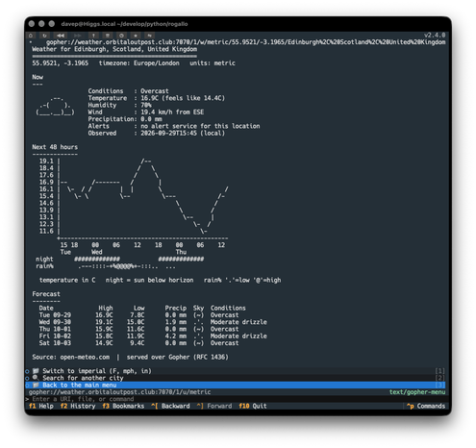Click the gopher address line at the top
This screenshot has width=476, height=448.
[x=245, y=42]
